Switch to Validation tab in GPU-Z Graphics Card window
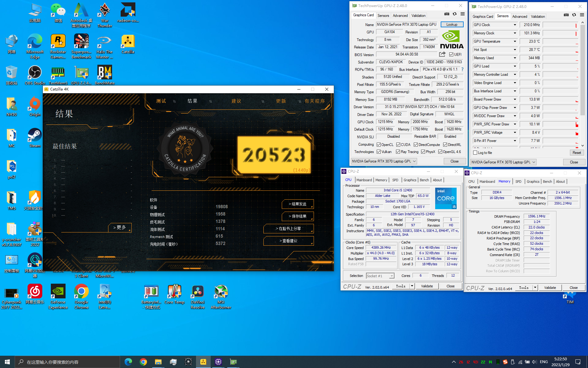Image resolution: width=588 pixels, height=368 pixels. tap(418, 16)
